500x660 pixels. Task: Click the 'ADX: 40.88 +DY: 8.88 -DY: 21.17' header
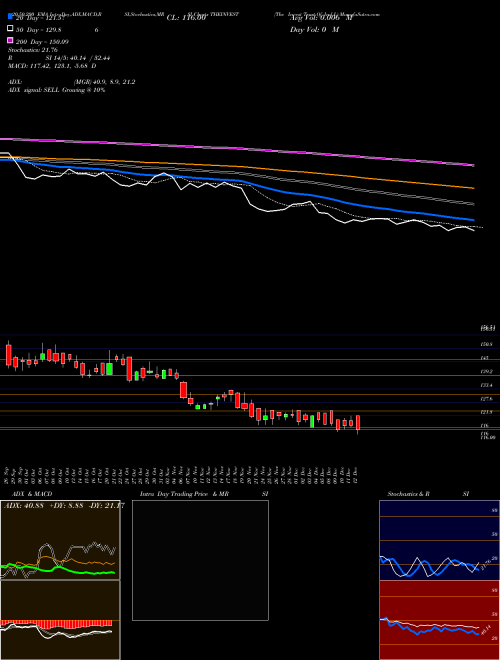pyautogui.click(x=64, y=505)
